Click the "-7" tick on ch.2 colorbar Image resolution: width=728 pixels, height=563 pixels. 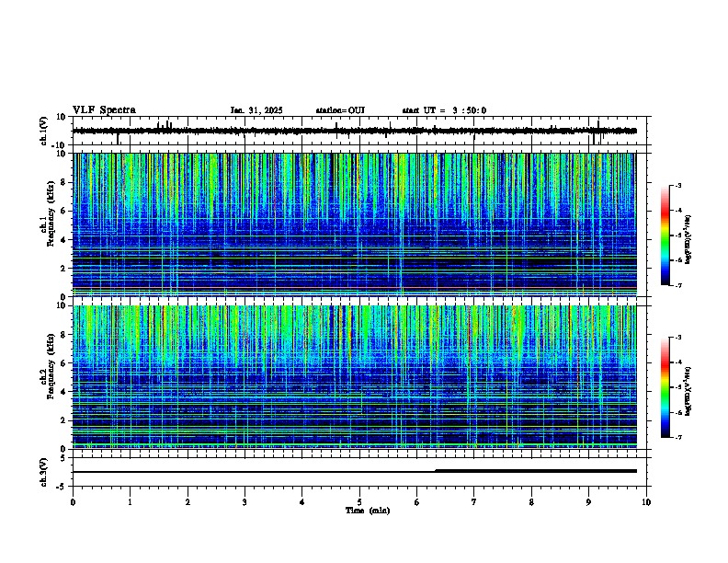pyautogui.click(x=677, y=437)
